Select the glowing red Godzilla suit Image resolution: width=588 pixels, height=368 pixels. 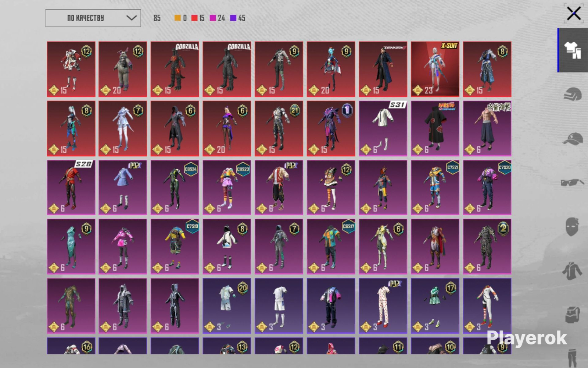[175, 69]
